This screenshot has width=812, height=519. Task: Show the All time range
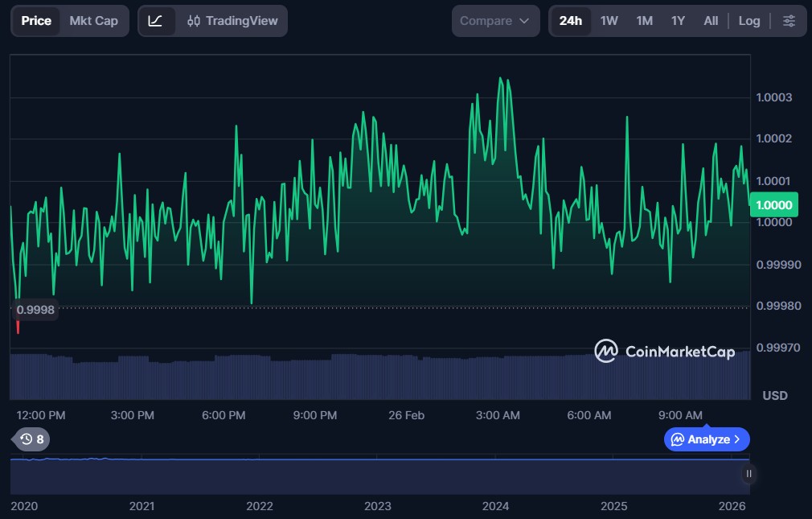(711, 21)
